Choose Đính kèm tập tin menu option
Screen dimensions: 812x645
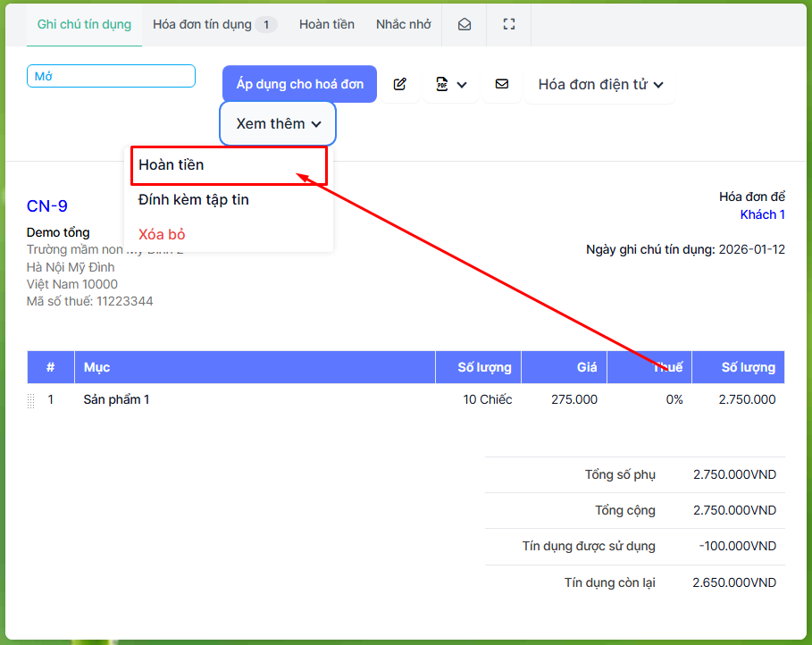[194, 199]
